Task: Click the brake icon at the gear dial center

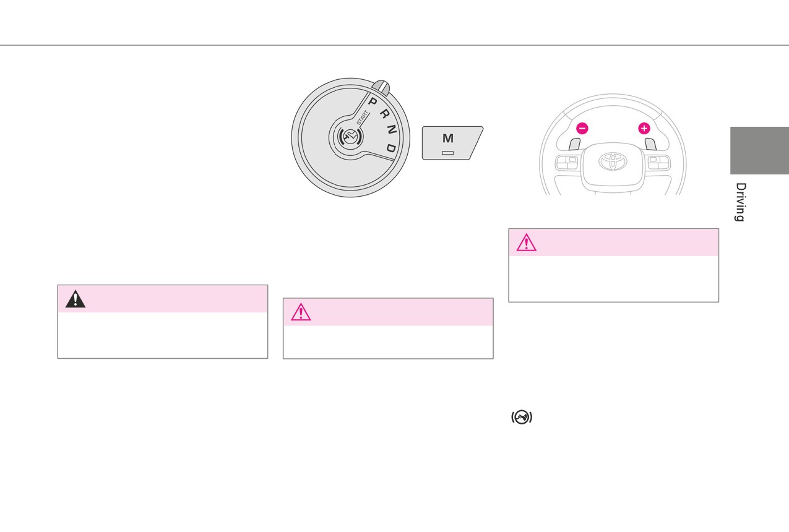Action: (x=350, y=137)
